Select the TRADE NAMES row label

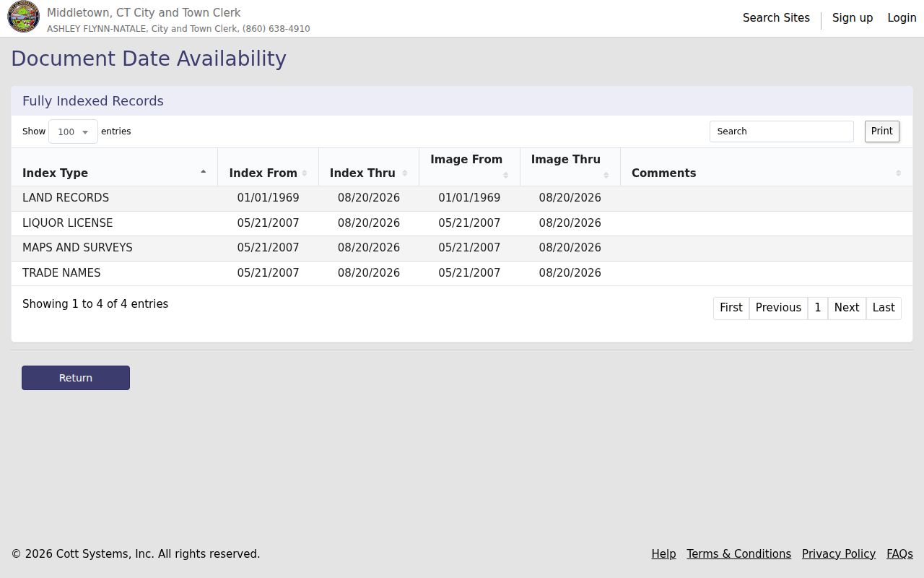(61, 273)
